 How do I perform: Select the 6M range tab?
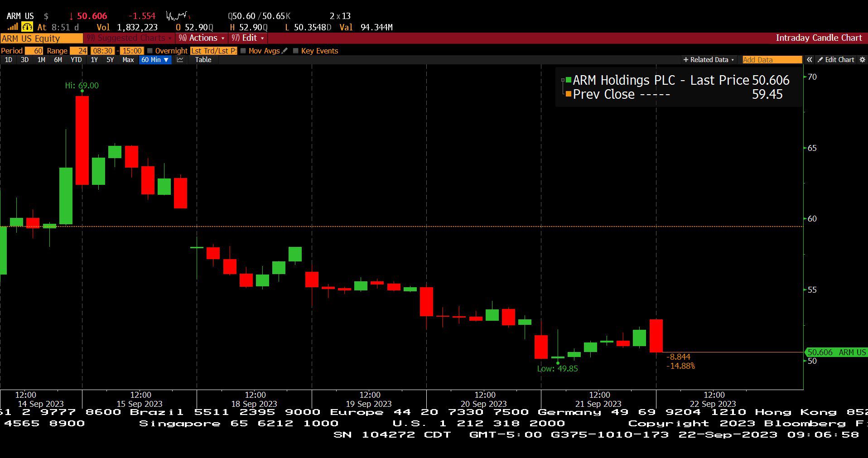pyautogui.click(x=58, y=60)
